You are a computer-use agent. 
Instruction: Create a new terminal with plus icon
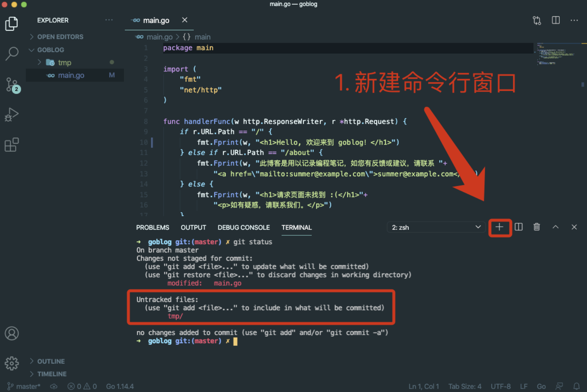(499, 227)
